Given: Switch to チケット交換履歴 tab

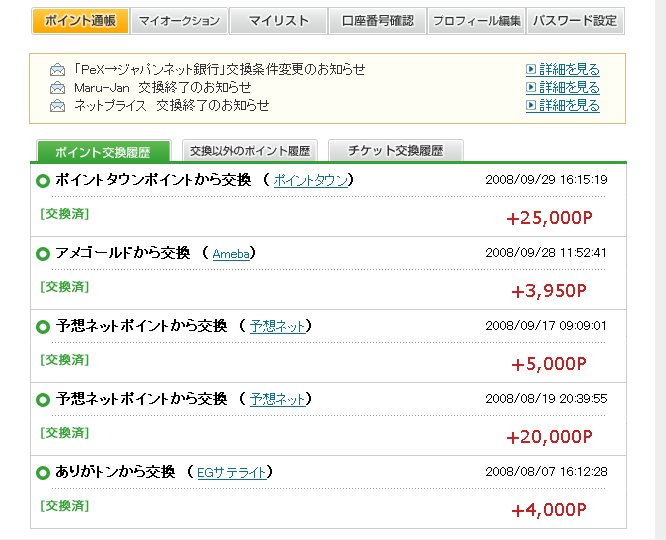Looking at the screenshot, I should [x=395, y=152].
